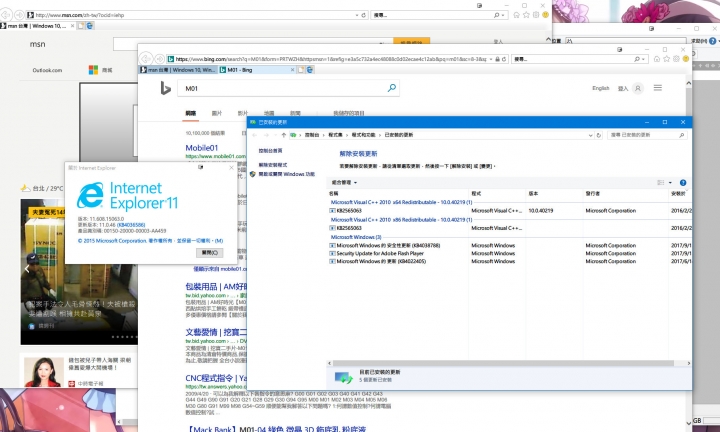Select Bing images tab 圖片

tap(217, 113)
